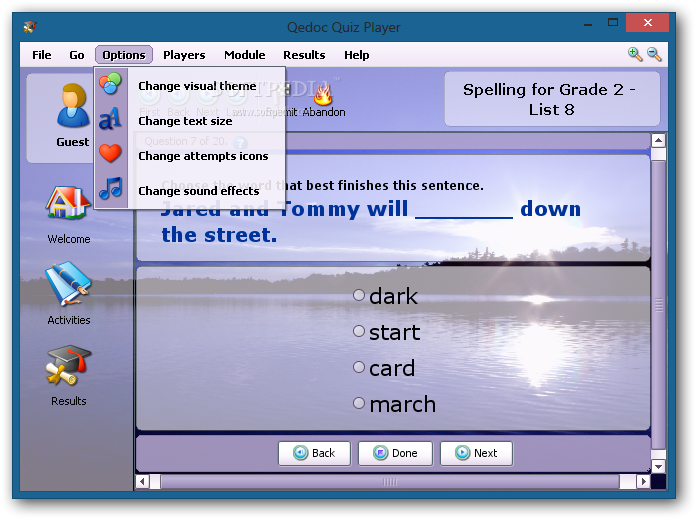Click the red heart attempts icon

110,153
